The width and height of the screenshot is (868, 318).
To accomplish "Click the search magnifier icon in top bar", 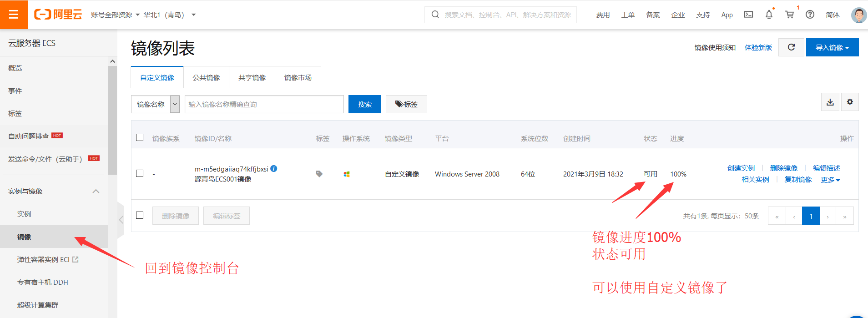I will (x=435, y=15).
